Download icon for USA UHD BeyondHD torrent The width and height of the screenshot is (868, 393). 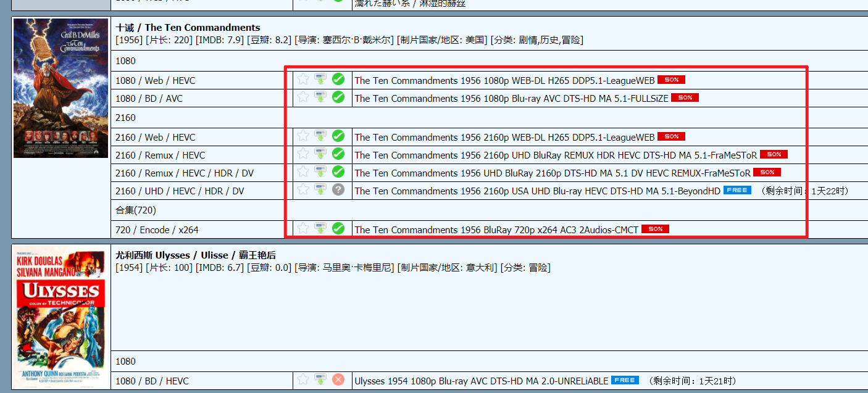point(320,189)
